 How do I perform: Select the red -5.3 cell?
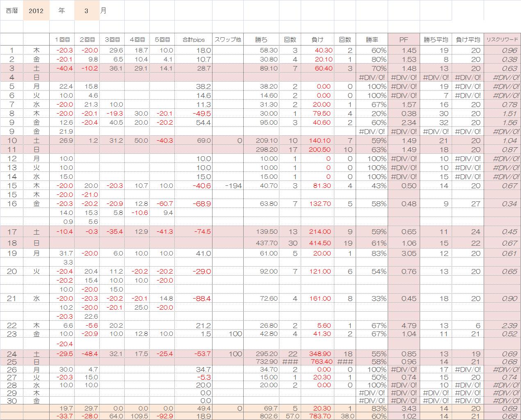(x=193, y=377)
